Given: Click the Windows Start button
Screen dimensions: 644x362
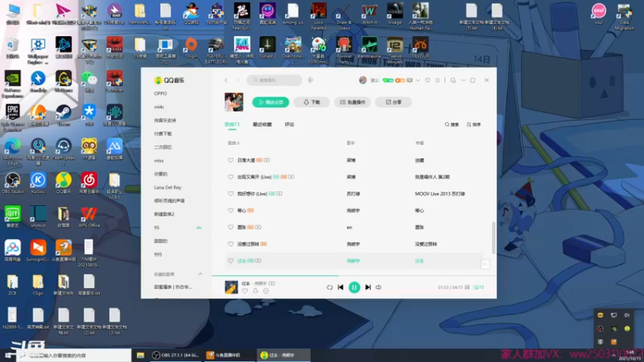Looking at the screenshot, I should pyautogui.click(x=8, y=355).
